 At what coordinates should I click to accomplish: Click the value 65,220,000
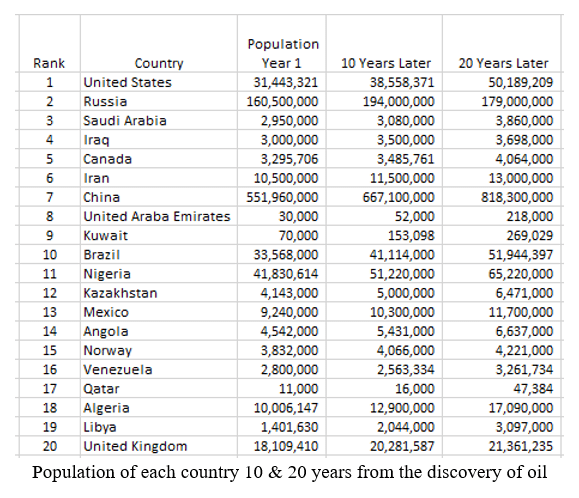tap(521, 274)
